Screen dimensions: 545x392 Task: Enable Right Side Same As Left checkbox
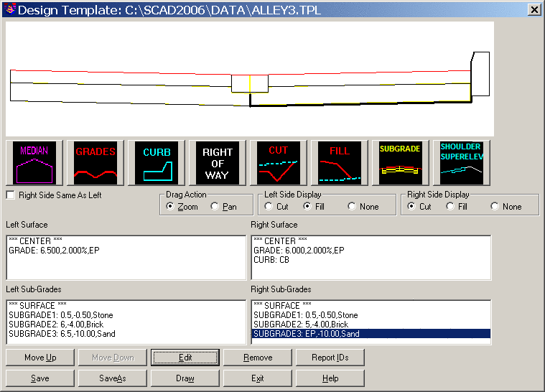11,195
